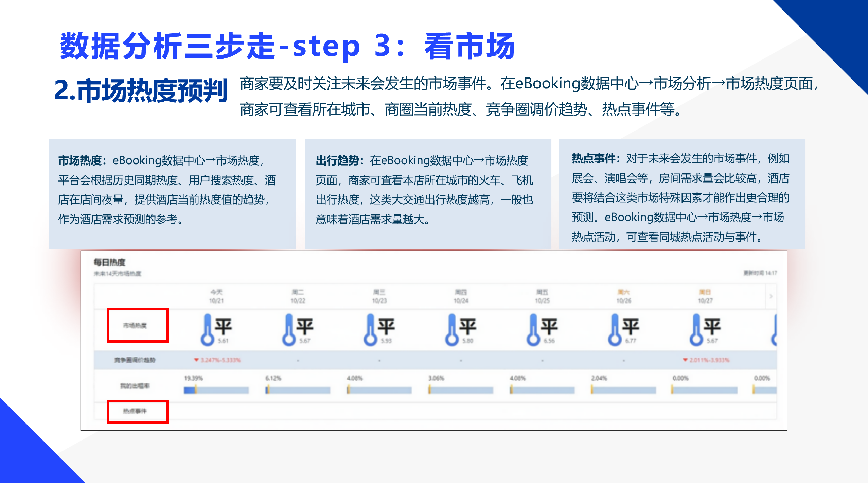Click the 竞争圈调价趋势 row label
Screen dimensions: 868x483
135,360
